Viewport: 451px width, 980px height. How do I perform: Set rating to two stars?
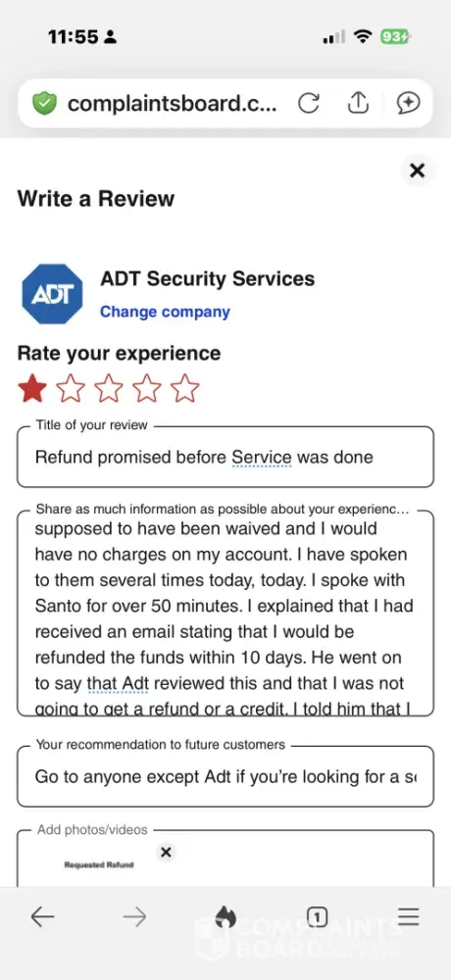71,388
